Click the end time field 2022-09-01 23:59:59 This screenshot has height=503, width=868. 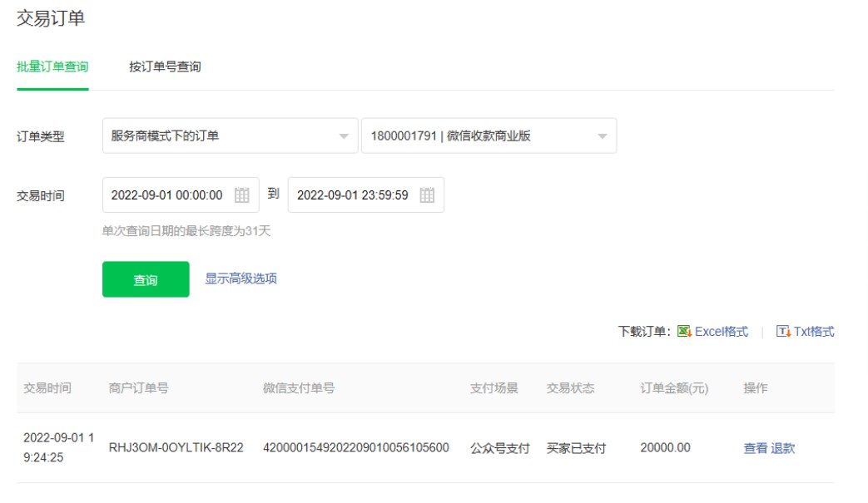353,195
